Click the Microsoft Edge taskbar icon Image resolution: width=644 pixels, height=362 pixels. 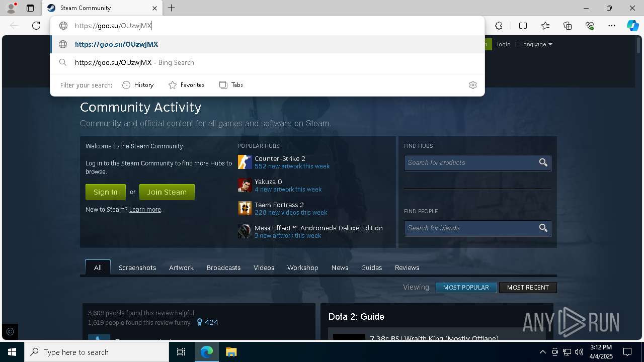point(207,352)
